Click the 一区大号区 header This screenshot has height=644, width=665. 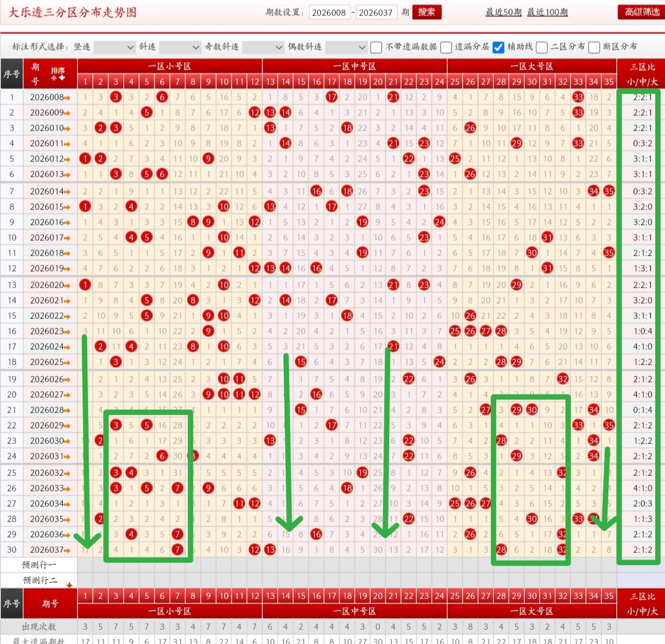[532, 66]
